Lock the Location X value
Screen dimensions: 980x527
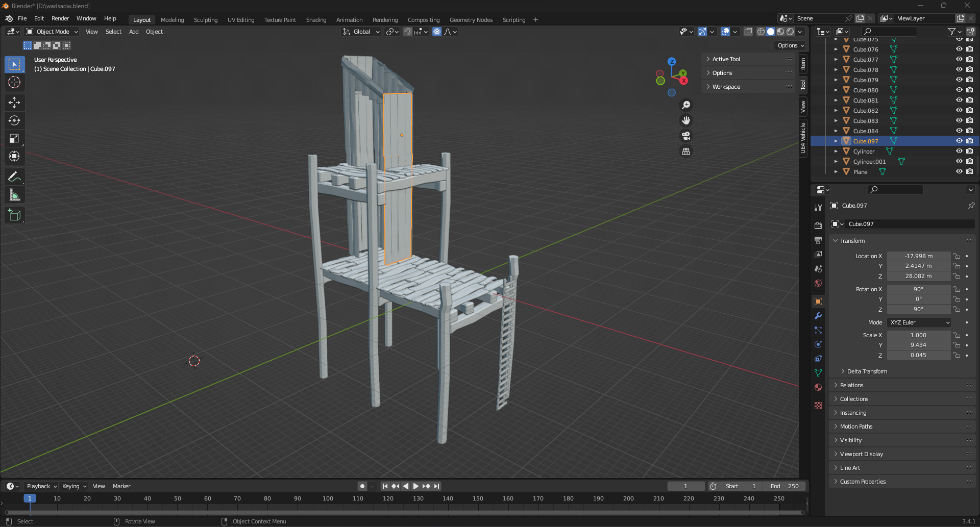[x=957, y=256]
